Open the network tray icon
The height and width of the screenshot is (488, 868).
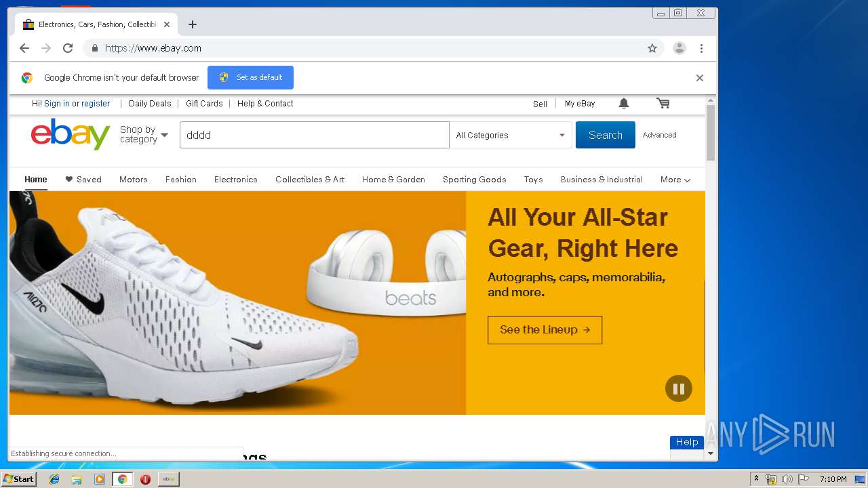771,479
